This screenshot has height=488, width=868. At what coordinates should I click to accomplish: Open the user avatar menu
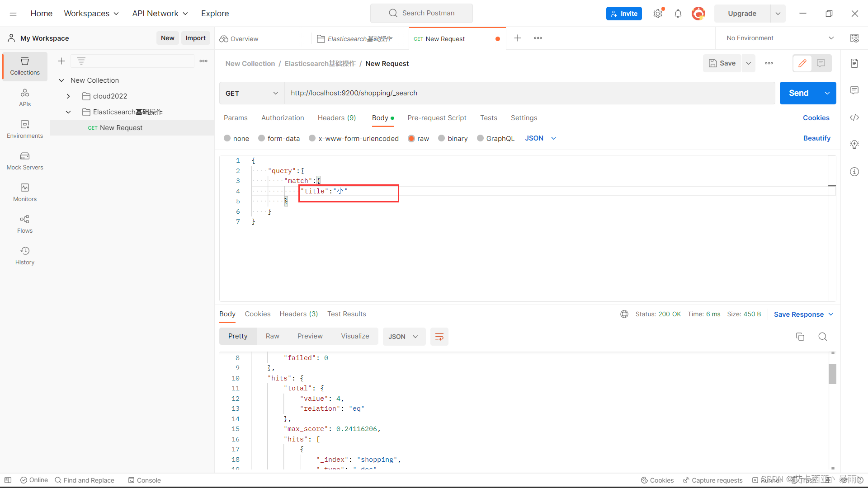pyautogui.click(x=698, y=14)
